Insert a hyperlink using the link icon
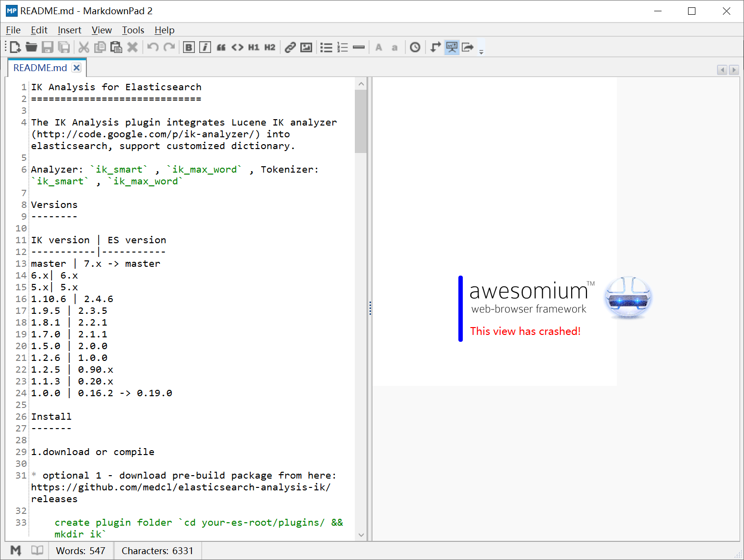Screen dimensions: 744x560 point(290,47)
